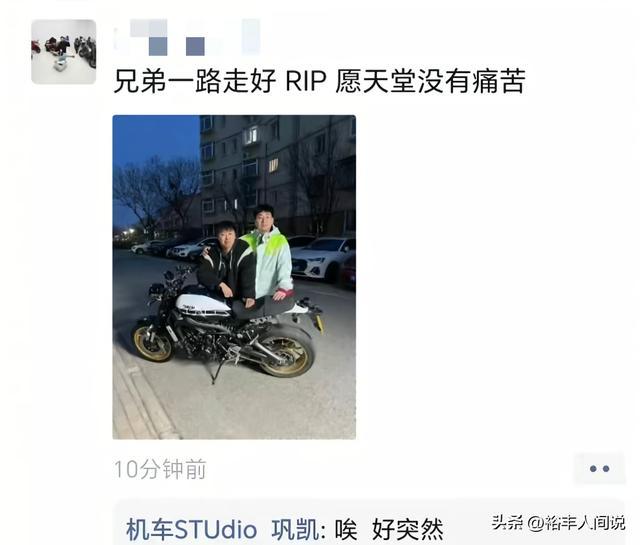Click the motorcycle's white fuel tank
The image size is (640, 545).
click(202, 305)
